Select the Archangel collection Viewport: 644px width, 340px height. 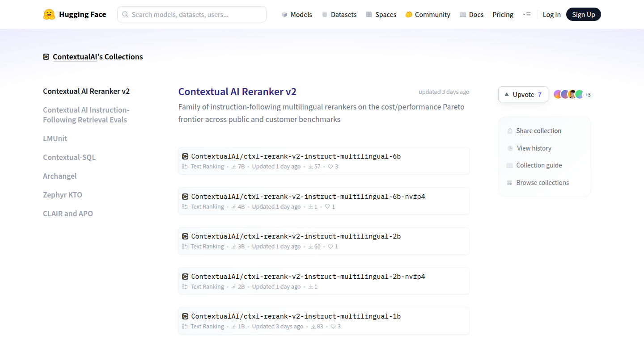coord(60,176)
